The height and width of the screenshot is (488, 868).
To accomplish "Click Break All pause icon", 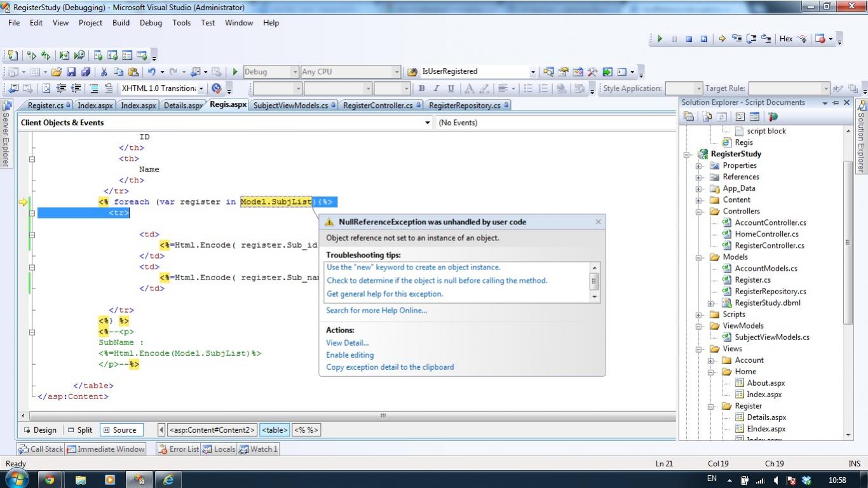I will 674,39.
